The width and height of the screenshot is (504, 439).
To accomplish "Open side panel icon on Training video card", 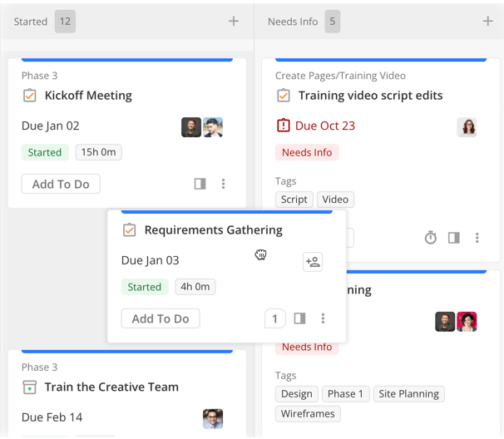I will click(453, 238).
